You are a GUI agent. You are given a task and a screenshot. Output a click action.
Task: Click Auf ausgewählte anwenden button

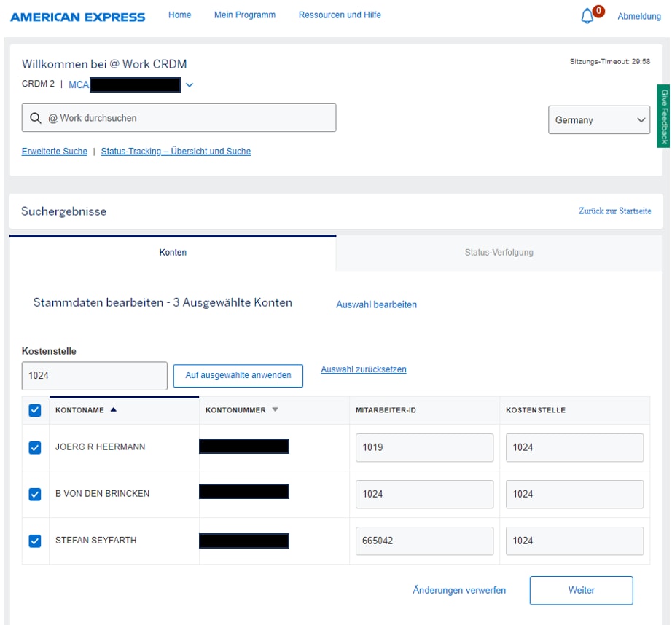coord(238,375)
